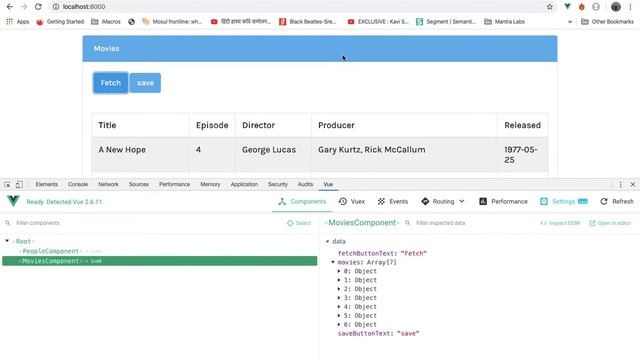The width and height of the screenshot is (640, 360).
Task: Collapse the movies array
Action: pyautogui.click(x=333, y=262)
